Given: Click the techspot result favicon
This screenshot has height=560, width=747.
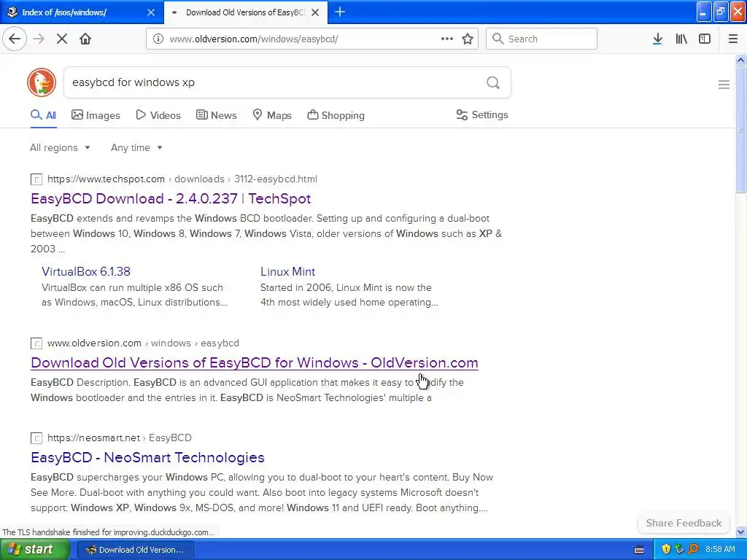Looking at the screenshot, I should point(36,179).
